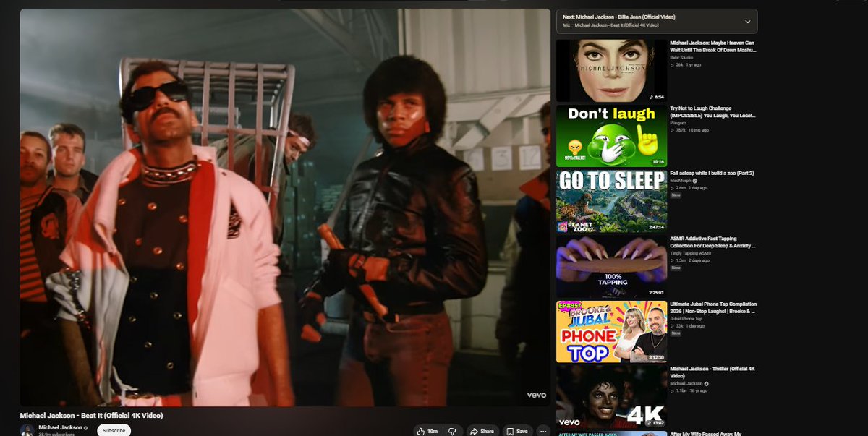
Task: Open Maybe Heaven Can Wait mashup thumbnail
Action: point(611,71)
